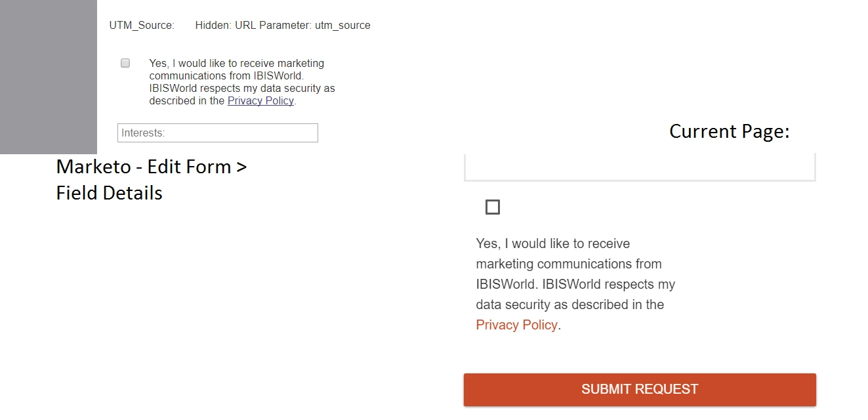This screenshot has height=420, width=868.
Task: Click 'marketing communications from' in the large paragraph
Action: tap(568, 264)
